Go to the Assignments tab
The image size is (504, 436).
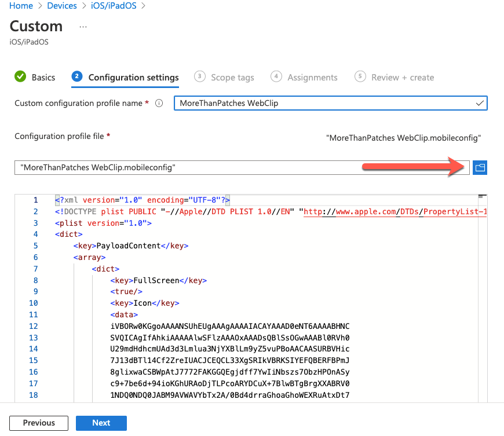pos(312,78)
